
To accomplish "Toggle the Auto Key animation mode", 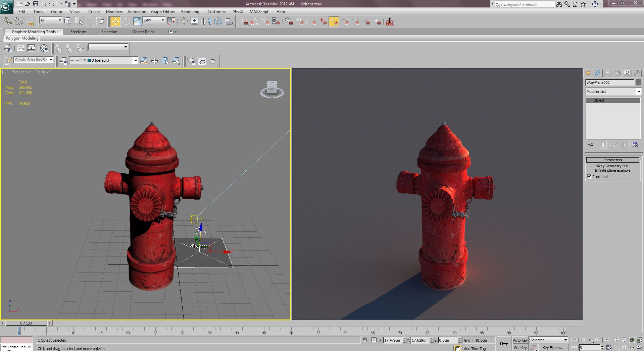I will pos(520,340).
